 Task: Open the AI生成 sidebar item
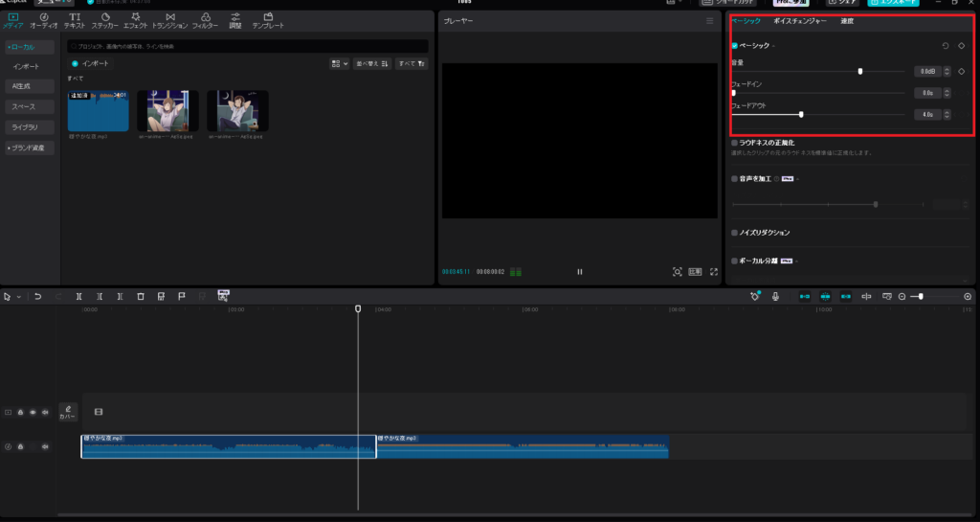tap(30, 86)
